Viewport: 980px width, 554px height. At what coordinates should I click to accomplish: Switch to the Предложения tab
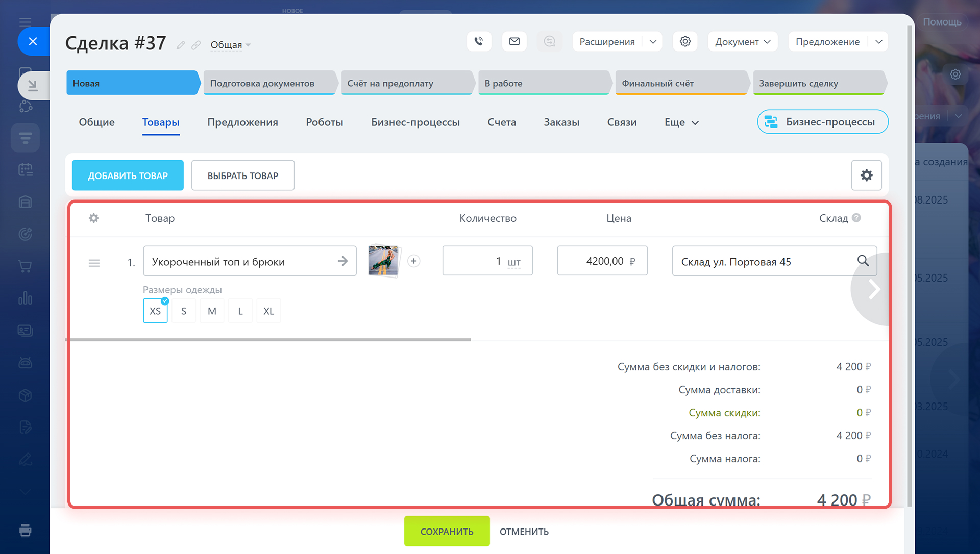coord(242,122)
